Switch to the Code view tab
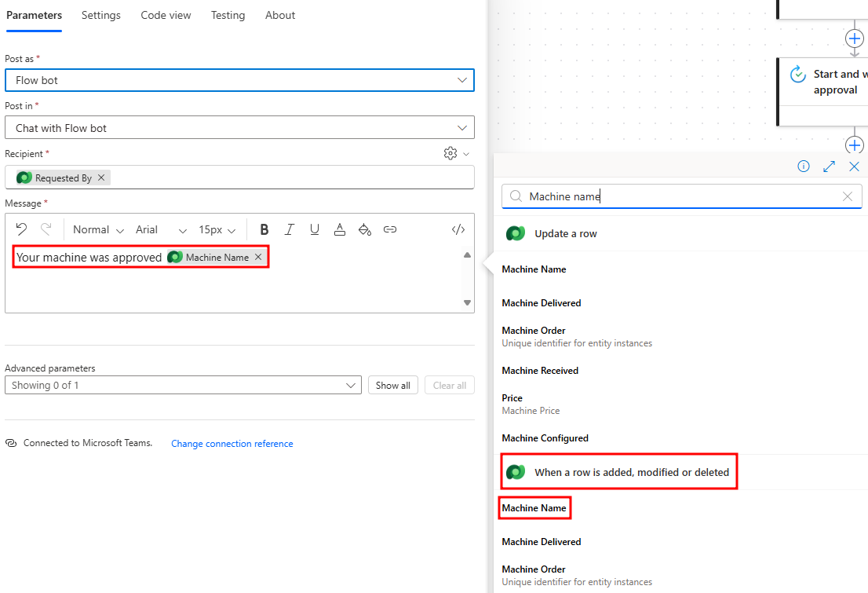This screenshot has height=593, width=868. (166, 15)
